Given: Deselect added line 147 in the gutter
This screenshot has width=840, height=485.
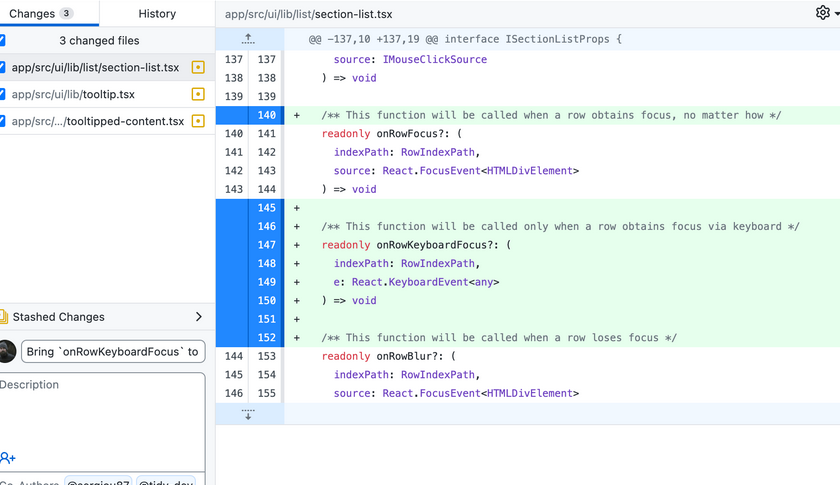Looking at the screenshot, I should pyautogui.click(x=250, y=245).
